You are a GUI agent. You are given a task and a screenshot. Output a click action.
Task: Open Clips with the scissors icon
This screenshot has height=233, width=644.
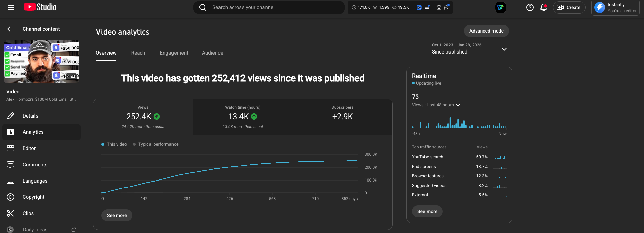pyautogui.click(x=28, y=213)
